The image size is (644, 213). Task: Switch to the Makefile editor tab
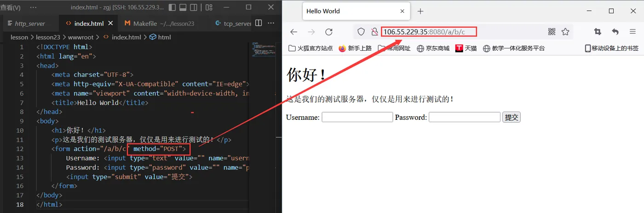pos(164,24)
